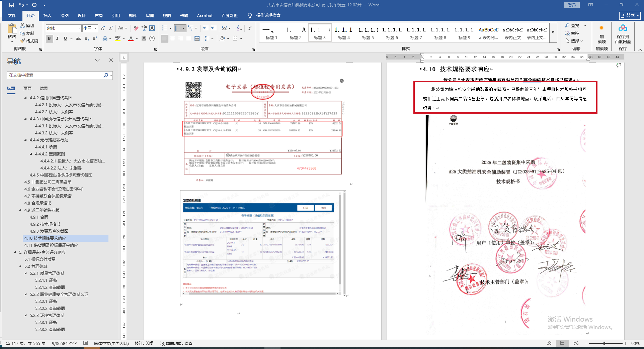
Task: Click the 共享 share button
Action: 630,15
